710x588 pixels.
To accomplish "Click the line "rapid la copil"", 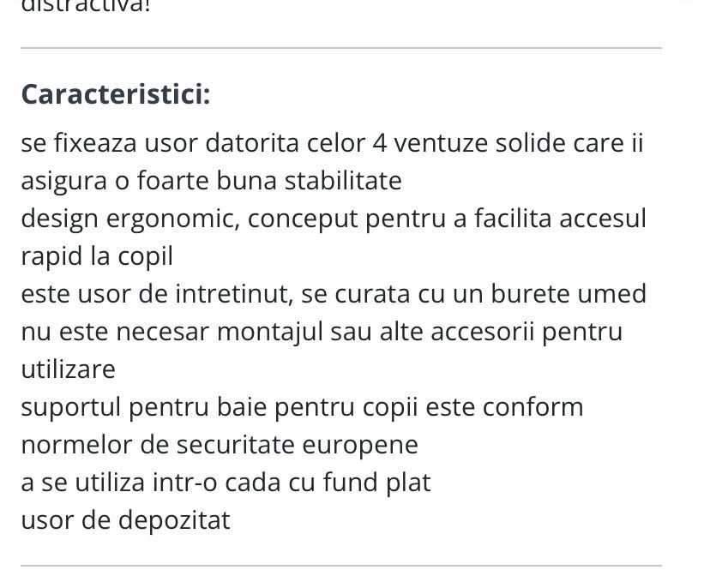I will pos(97,256).
